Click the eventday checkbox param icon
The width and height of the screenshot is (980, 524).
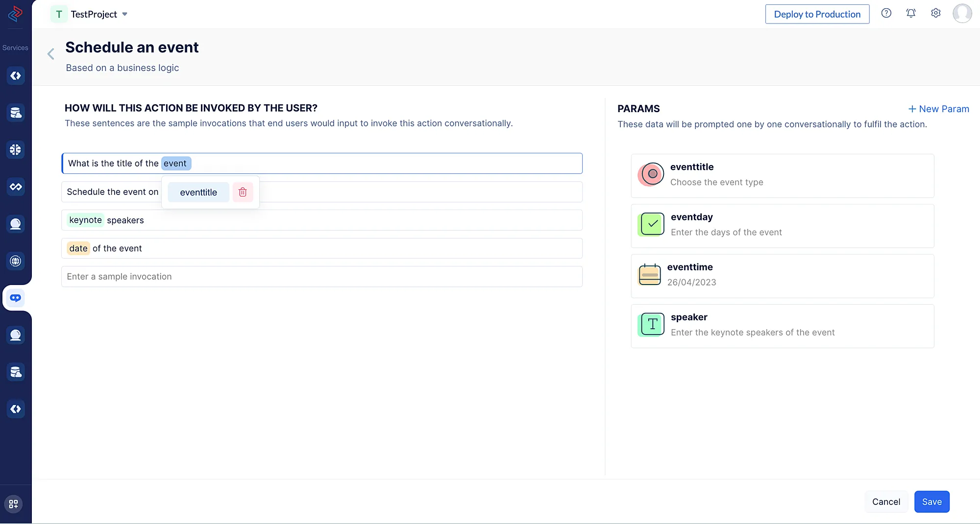click(652, 224)
